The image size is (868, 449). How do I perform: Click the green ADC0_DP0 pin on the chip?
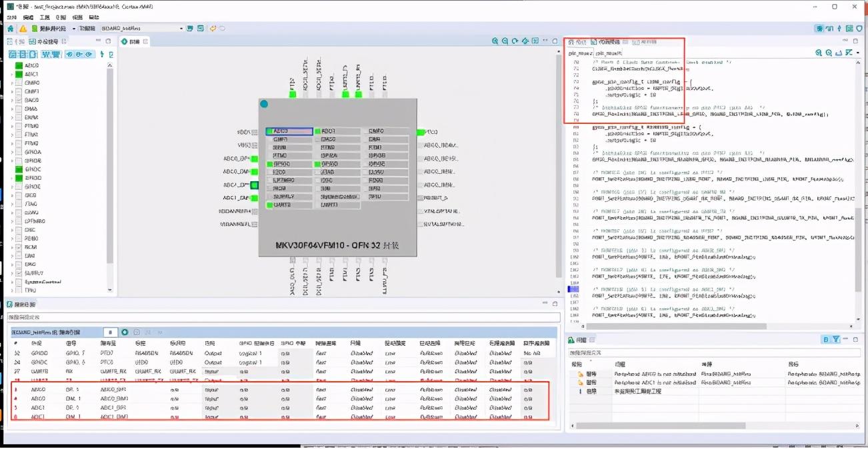coord(254,159)
